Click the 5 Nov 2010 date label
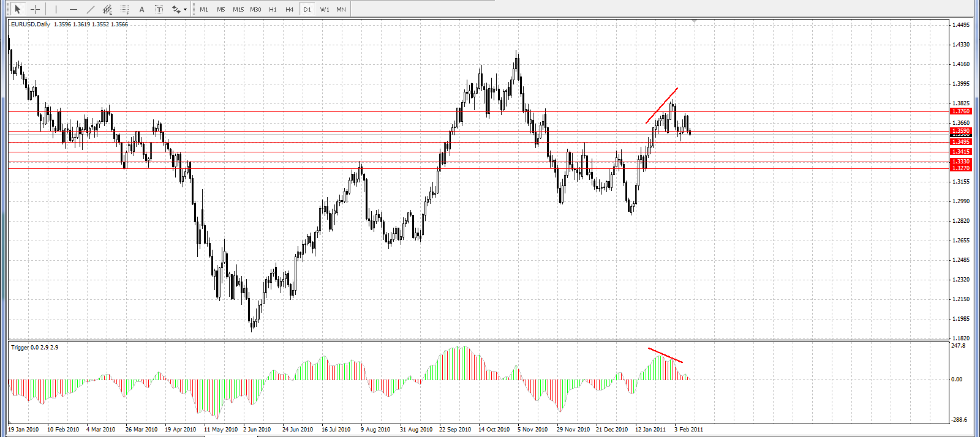The image size is (980, 437). click(x=533, y=430)
